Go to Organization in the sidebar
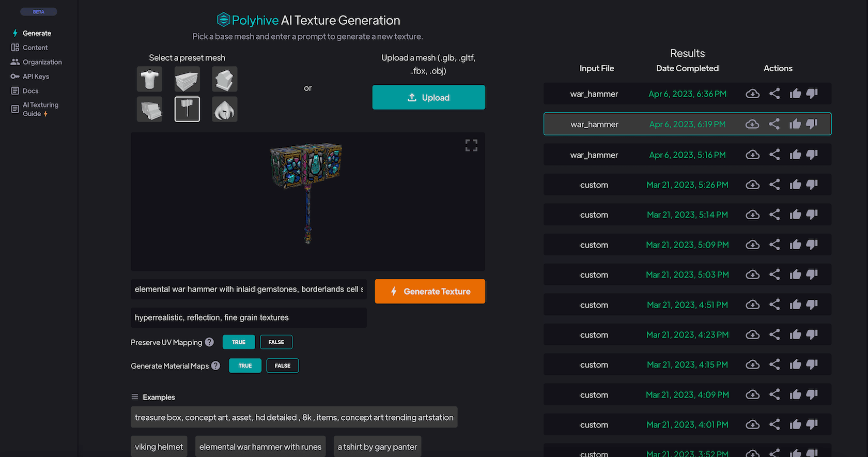This screenshot has width=868, height=457. pos(36,62)
